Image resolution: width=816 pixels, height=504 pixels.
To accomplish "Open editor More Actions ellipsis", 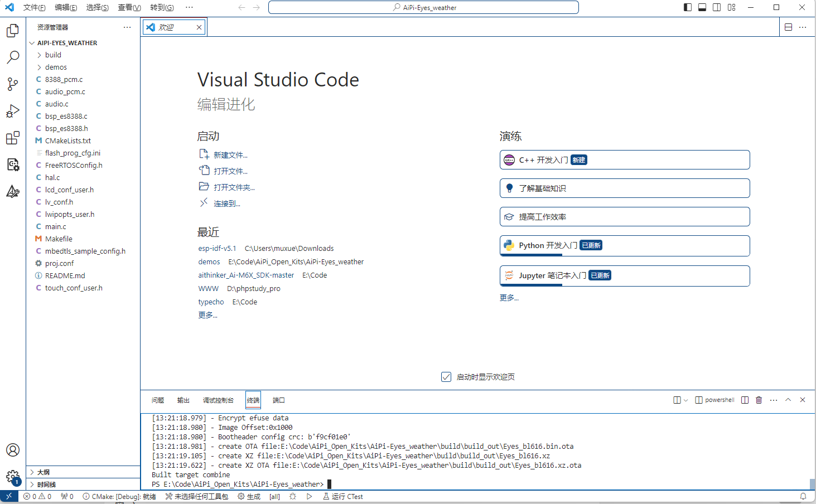I will coord(803,27).
